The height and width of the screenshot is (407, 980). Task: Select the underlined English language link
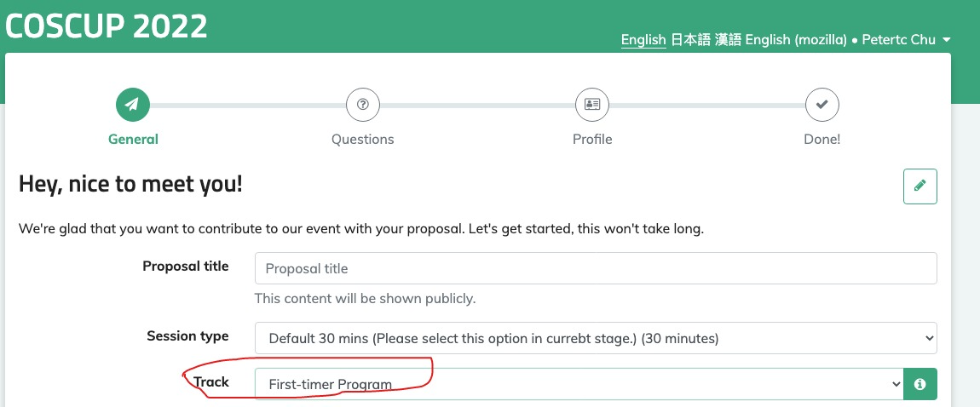pyautogui.click(x=643, y=40)
